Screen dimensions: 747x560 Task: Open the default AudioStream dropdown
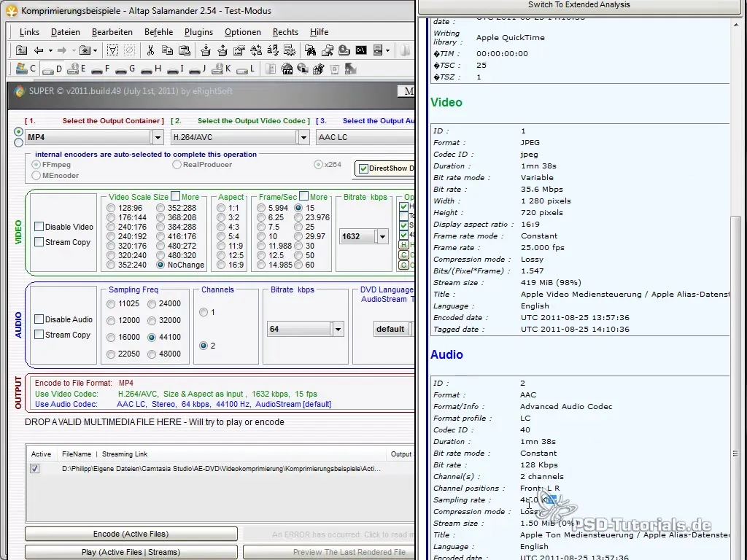(x=392, y=329)
